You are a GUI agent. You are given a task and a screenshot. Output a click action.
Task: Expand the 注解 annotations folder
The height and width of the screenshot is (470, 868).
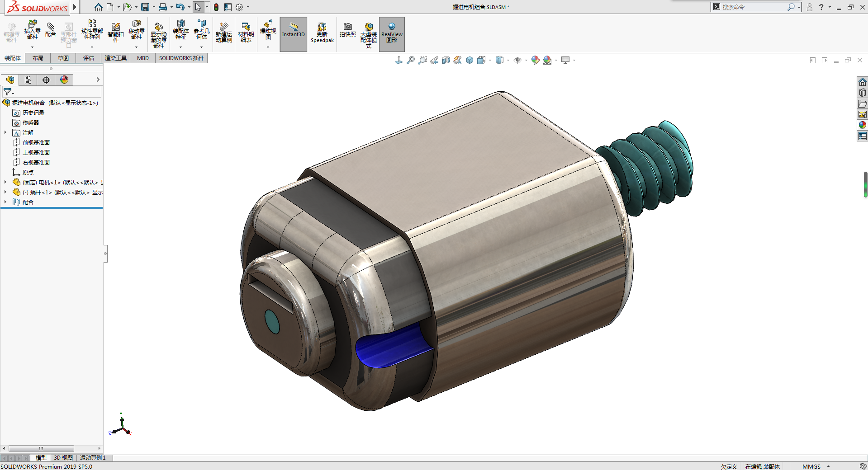coord(5,132)
